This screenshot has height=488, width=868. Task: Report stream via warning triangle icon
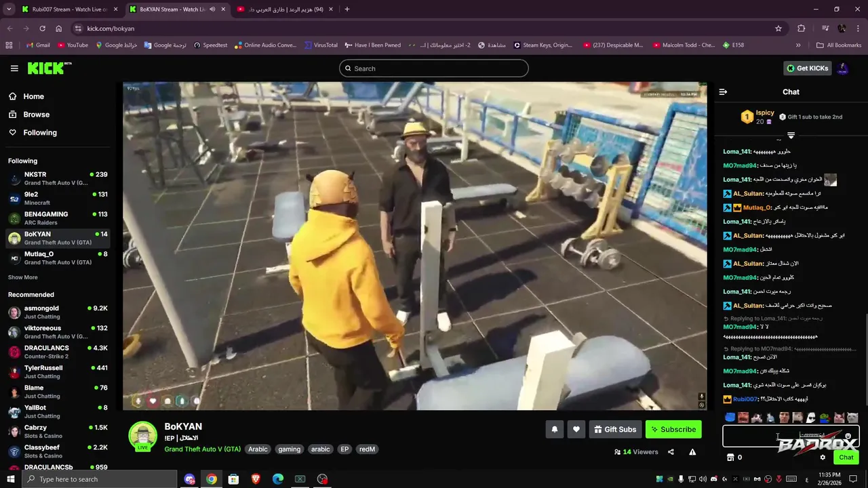(x=692, y=452)
